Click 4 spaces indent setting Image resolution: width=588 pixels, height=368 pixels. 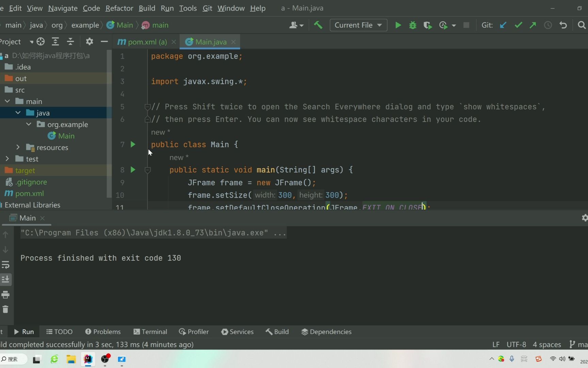click(x=547, y=344)
